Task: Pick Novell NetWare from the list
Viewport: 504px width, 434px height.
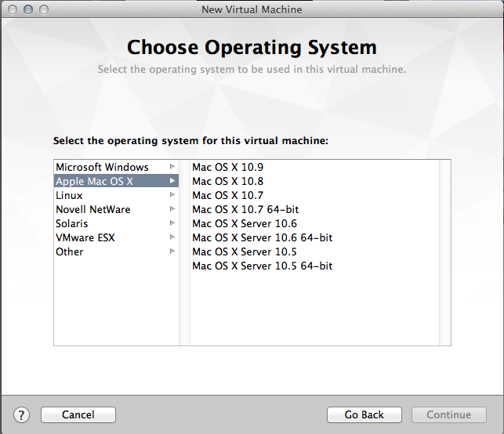Action: click(x=116, y=209)
